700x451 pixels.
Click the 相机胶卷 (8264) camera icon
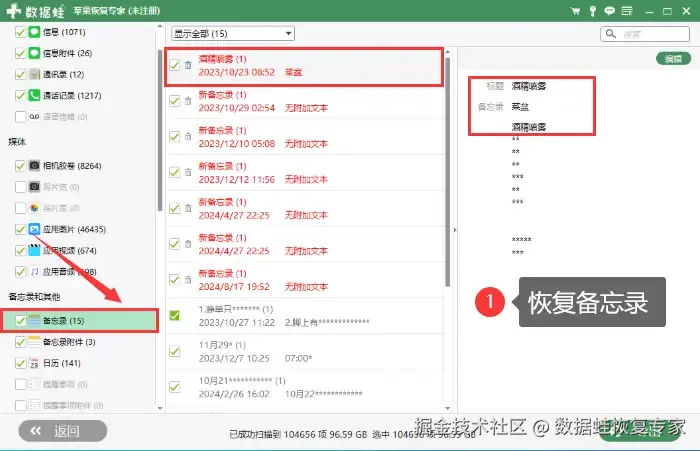pos(34,166)
